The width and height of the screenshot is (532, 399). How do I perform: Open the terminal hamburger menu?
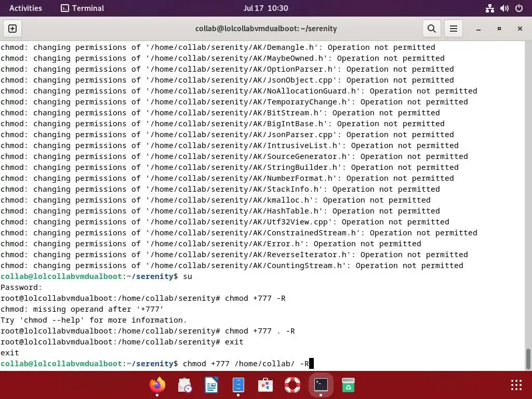pos(453,29)
